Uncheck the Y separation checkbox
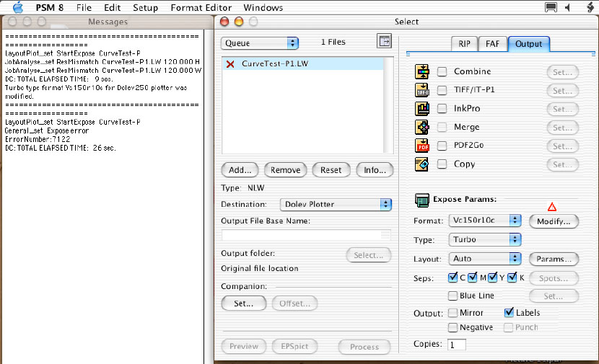 [492, 278]
